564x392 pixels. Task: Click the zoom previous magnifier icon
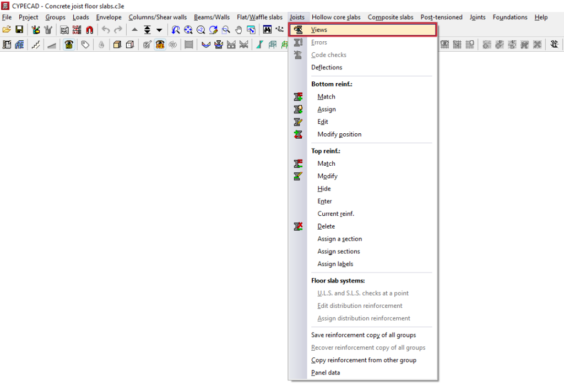click(x=176, y=30)
